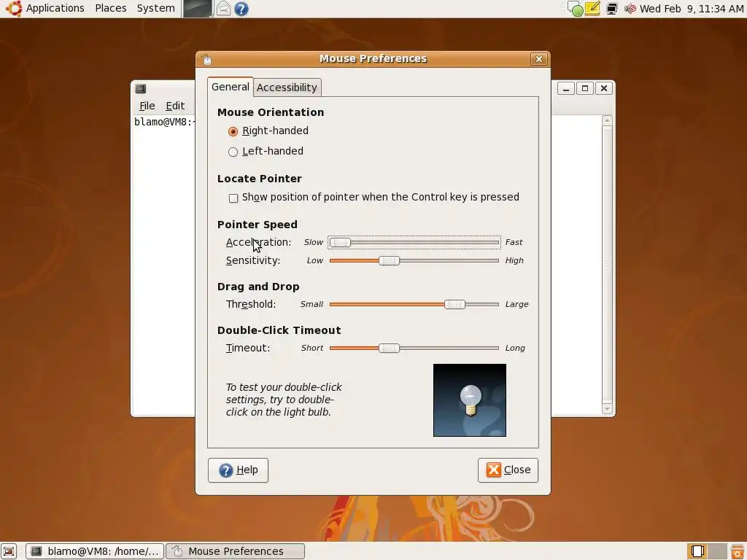Open the Trash icon in bottom panel
This screenshot has height=560, width=747.
pyautogui.click(x=737, y=551)
